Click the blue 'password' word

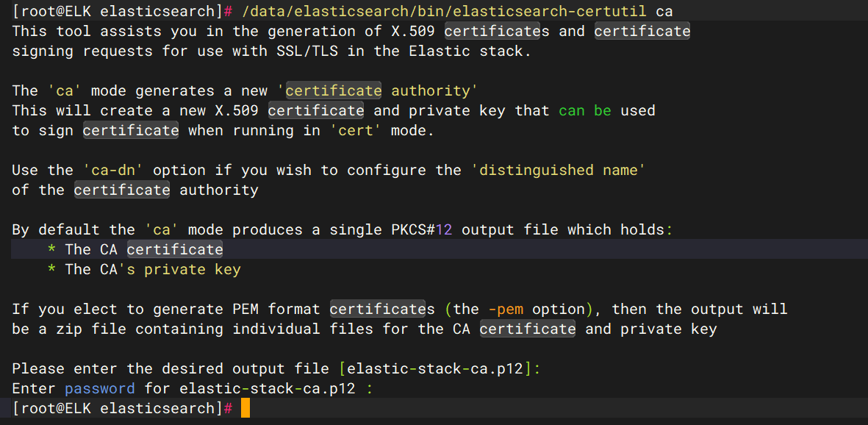99,388
